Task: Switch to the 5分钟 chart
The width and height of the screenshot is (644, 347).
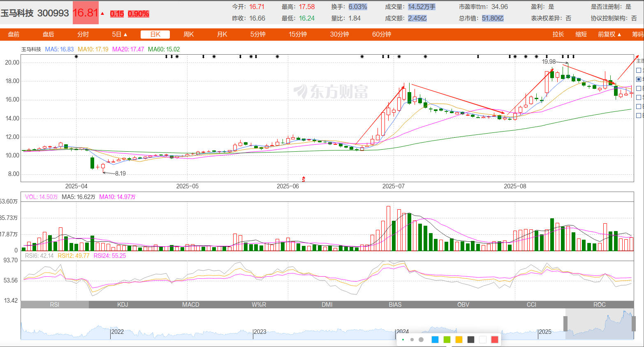Action: (x=258, y=35)
